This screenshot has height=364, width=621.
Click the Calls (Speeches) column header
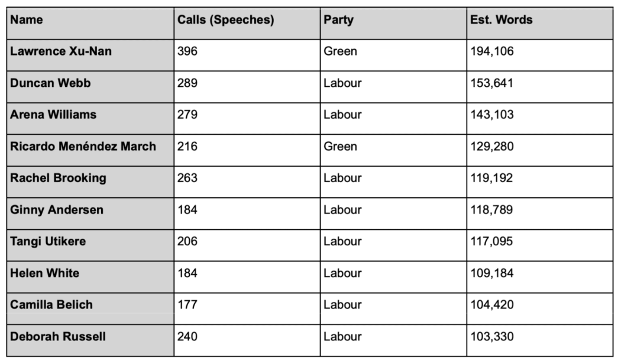pyautogui.click(x=225, y=20)
